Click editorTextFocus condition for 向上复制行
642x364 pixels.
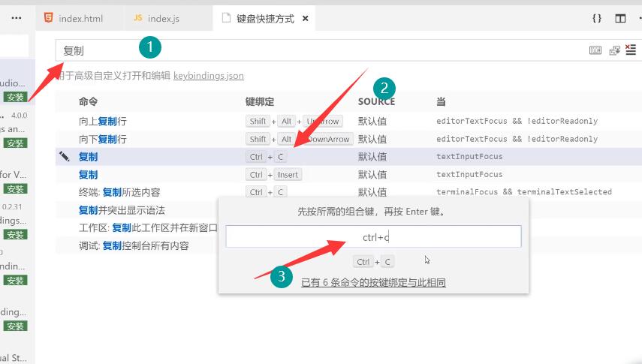(517, 121)
